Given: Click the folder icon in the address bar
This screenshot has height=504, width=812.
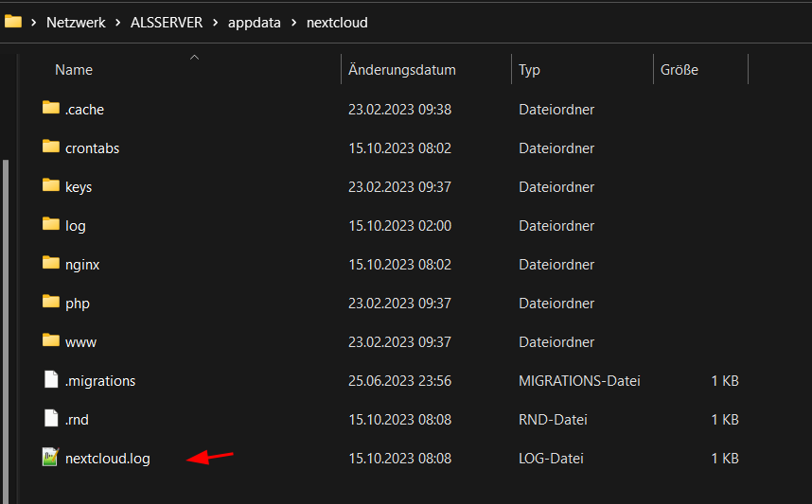Looking at the screenshot, I should pos(13,22).
